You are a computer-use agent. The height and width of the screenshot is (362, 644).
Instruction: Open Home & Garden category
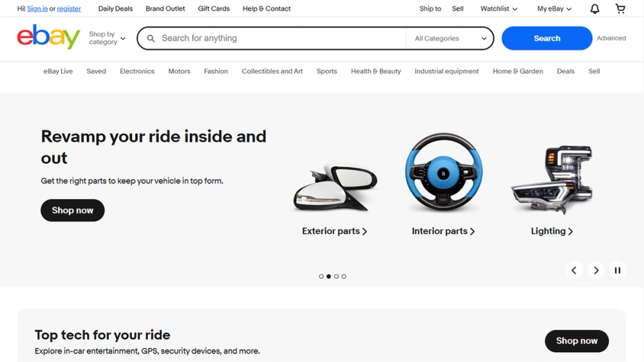click(x=518, y=71)
